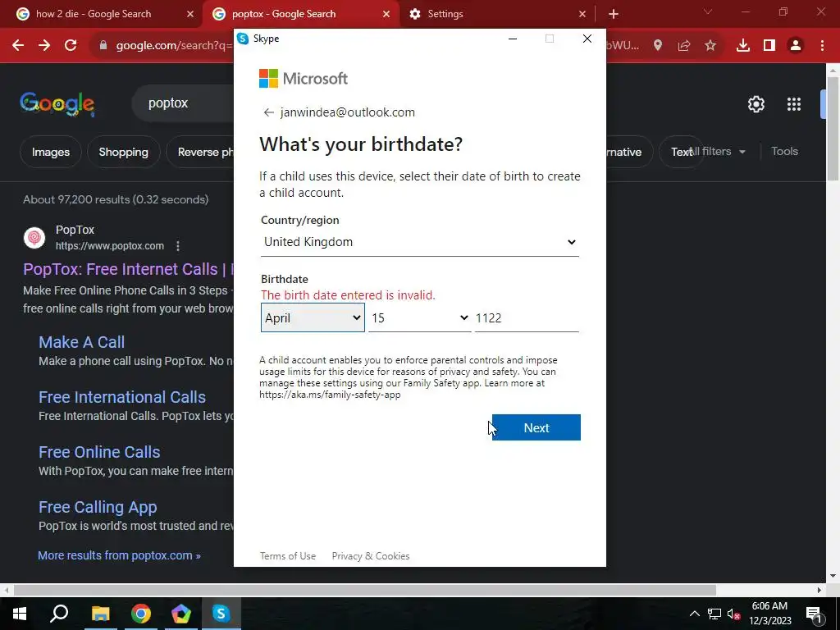Open Free Calling App sitelink

pos(98,507)
